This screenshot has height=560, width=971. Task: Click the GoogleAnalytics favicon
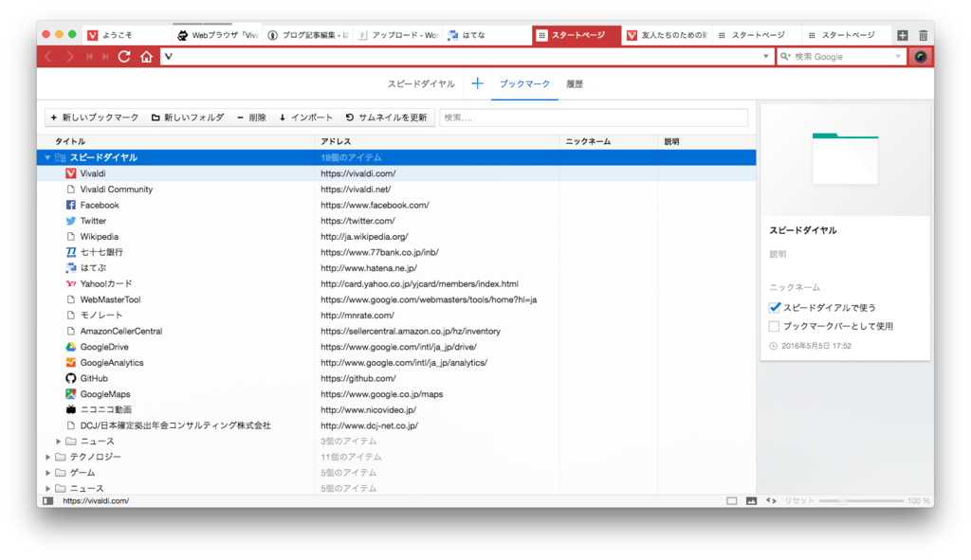[x=70, y=363]
